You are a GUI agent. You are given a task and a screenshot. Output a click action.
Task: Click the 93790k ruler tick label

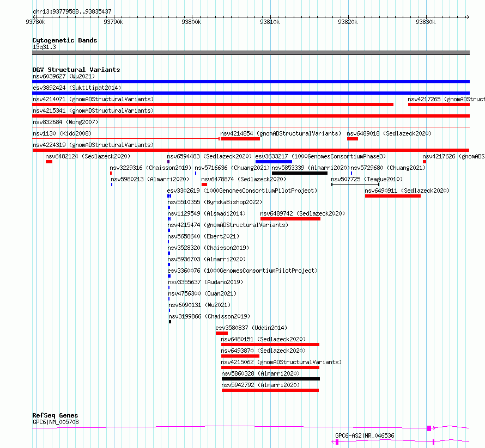(x=113, y=22)
